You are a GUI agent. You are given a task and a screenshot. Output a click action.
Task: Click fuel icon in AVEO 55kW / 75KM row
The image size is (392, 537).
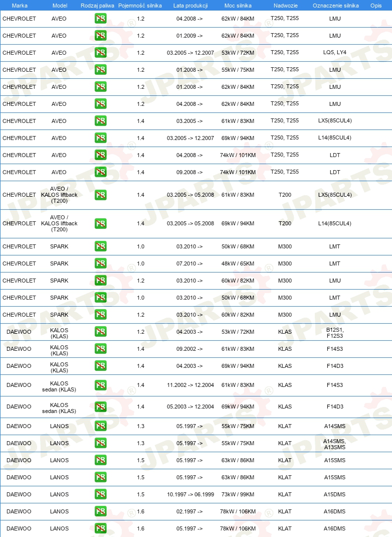[101, 70]
